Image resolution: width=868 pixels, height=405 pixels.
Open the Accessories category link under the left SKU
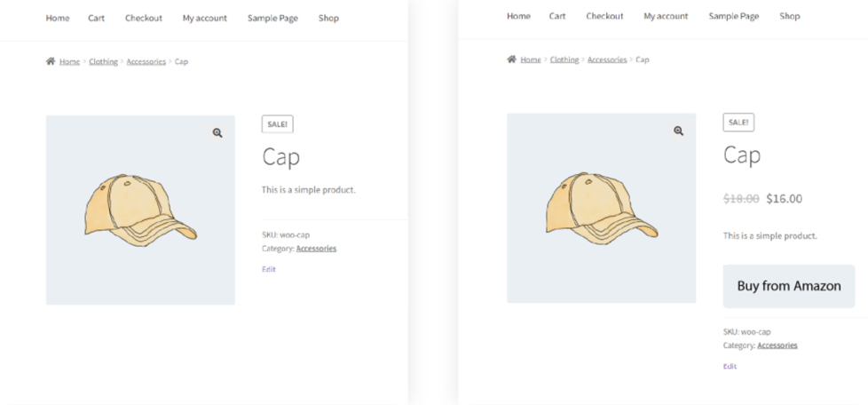(x=316, y=249)
